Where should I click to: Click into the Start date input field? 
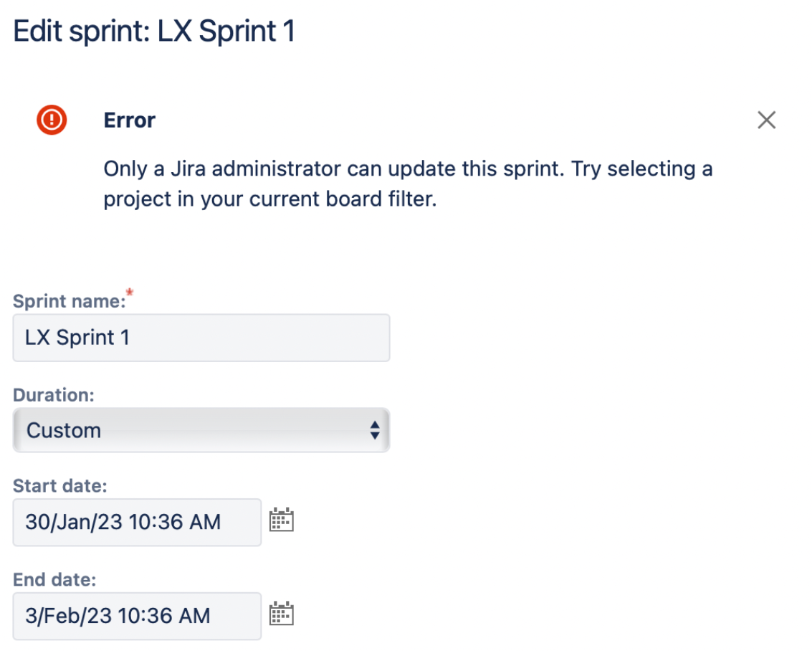click(x=137, y=522)
